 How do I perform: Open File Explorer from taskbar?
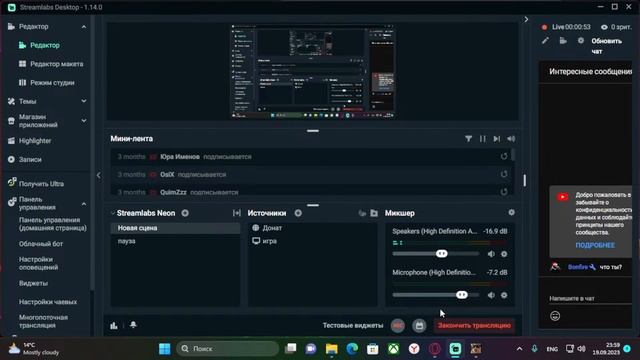331,349
